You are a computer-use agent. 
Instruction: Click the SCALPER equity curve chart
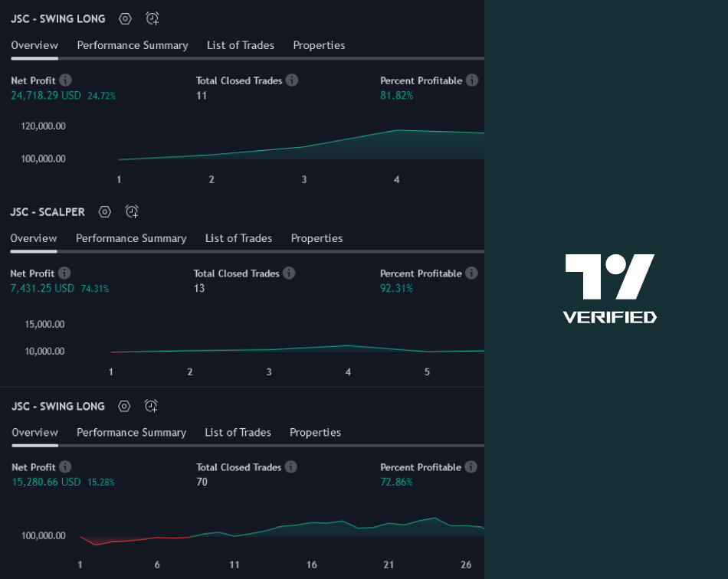tap(299, 348)
